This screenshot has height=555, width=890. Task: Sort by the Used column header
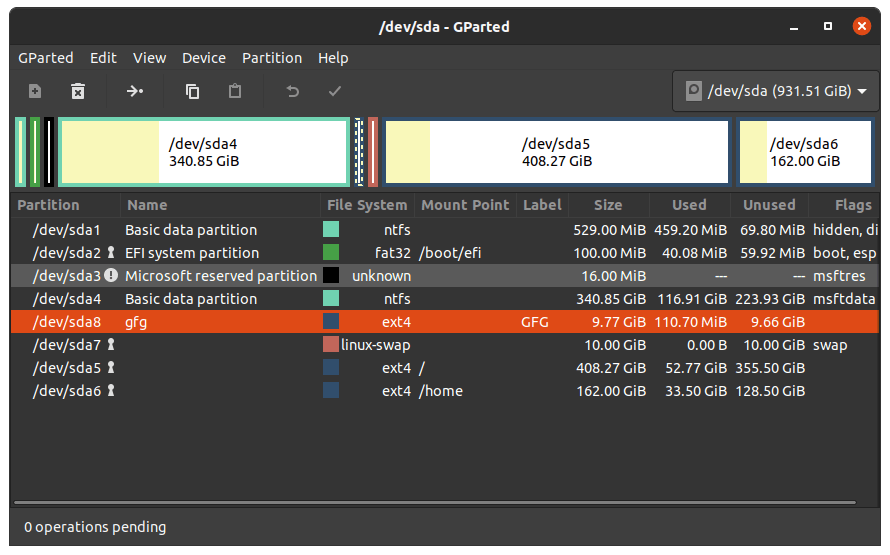pyautogui.click(x=689, y=205)
